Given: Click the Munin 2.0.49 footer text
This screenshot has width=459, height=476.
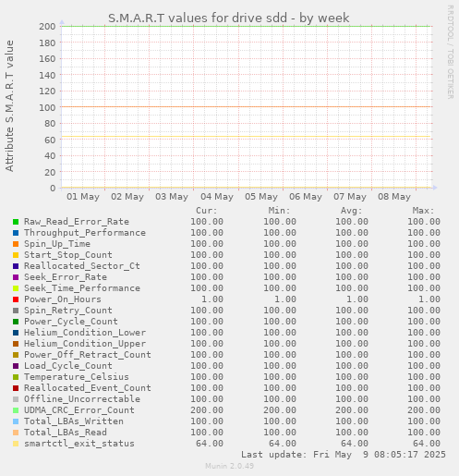Looking at the screenshot, I should tap(230, 466).
